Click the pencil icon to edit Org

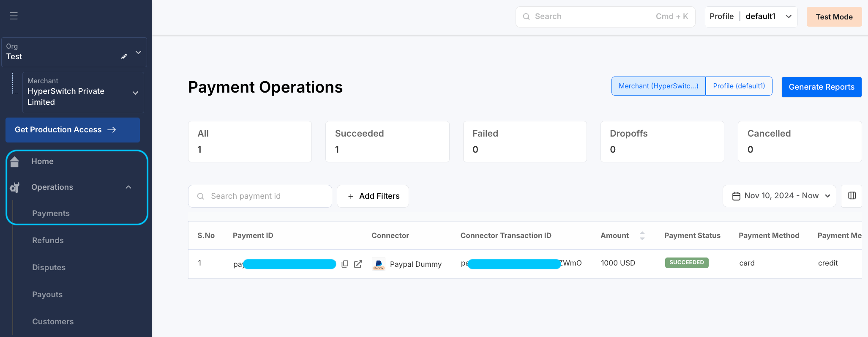pyautogui.click(x=124, y=57)
